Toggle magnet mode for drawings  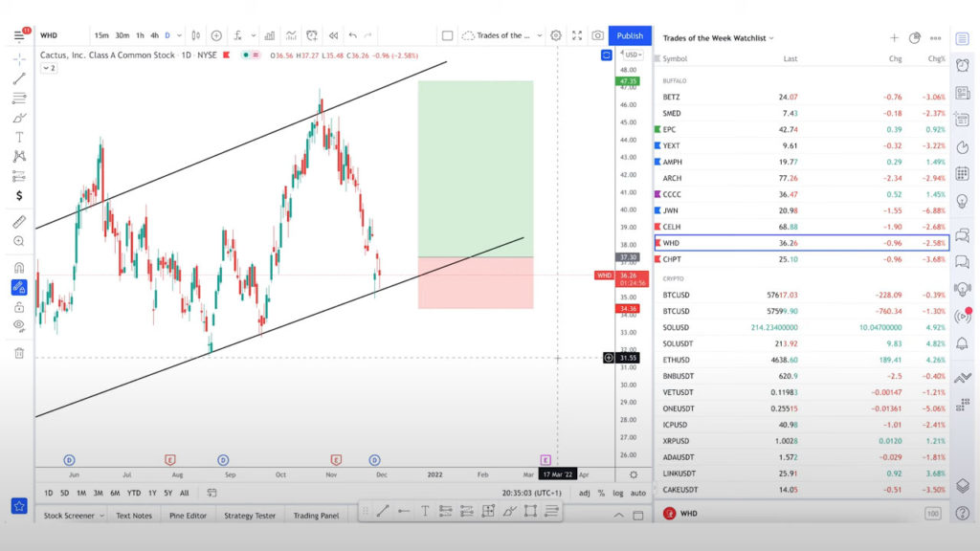coord(19,268)
